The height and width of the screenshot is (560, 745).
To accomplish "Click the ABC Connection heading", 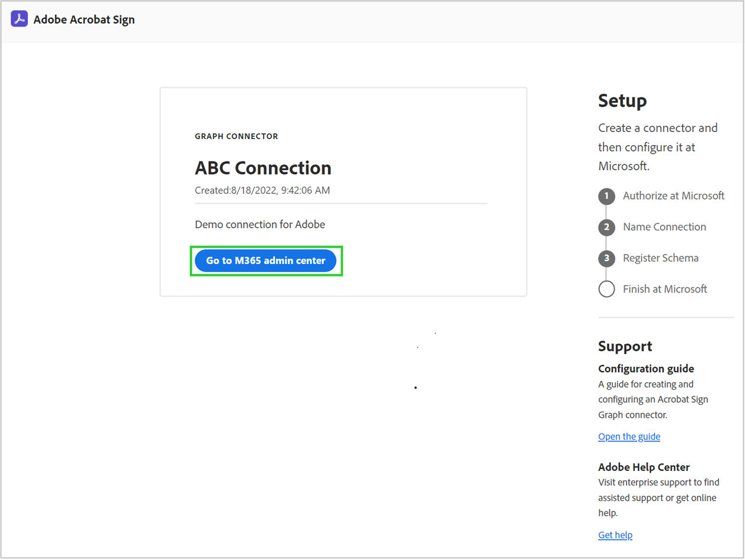I will 263,168.
